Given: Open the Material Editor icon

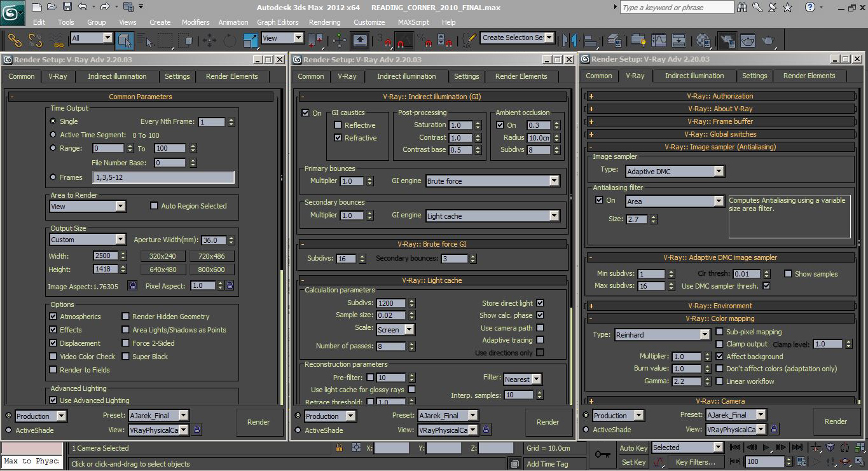Looking at the screenshot, I should (703, 39).
